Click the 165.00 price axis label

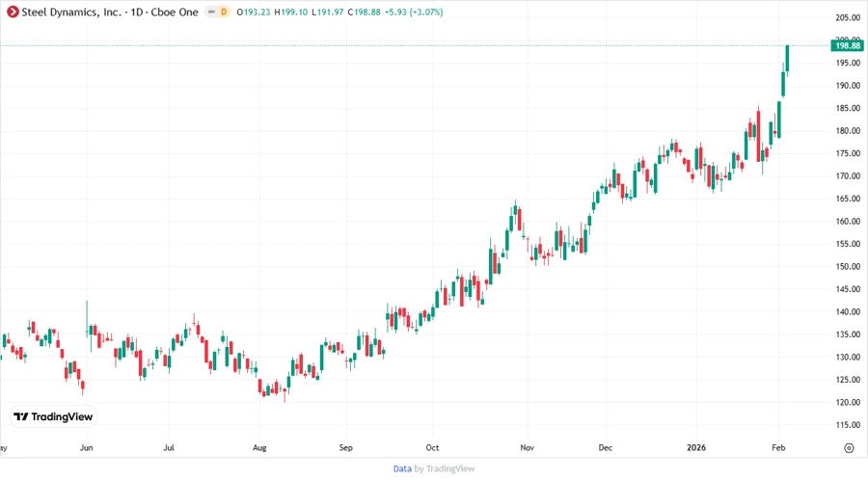coord(848,199)
